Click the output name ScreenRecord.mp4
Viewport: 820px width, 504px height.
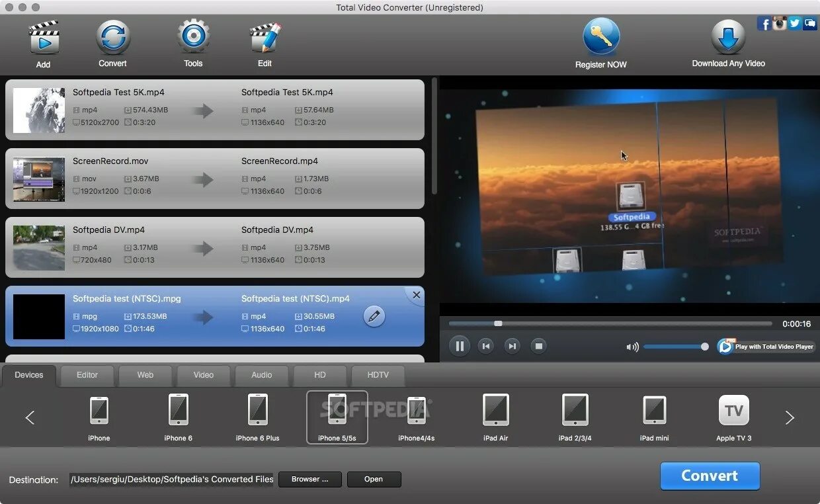[x=280, y=161]
